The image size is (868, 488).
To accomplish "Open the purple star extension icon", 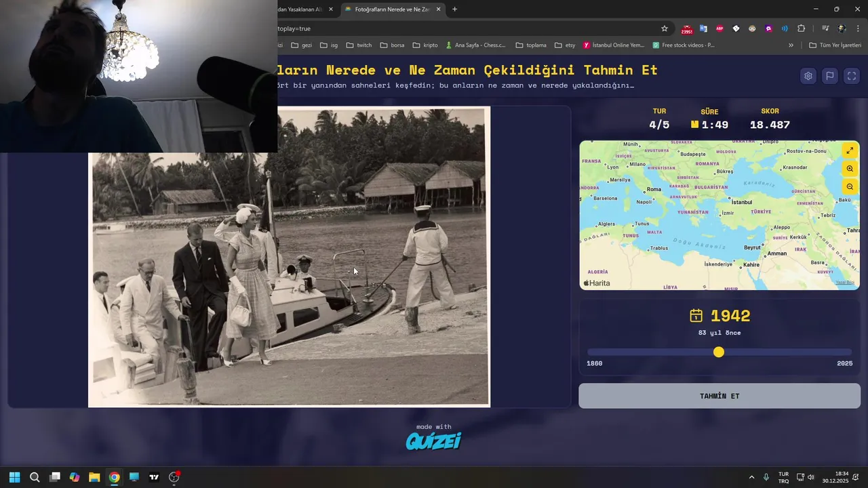I will tap(768, 28).
